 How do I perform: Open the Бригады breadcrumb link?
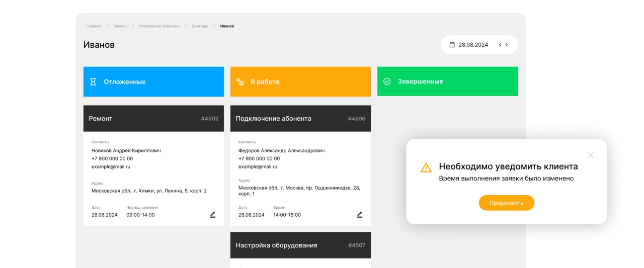tap(200, 26)
